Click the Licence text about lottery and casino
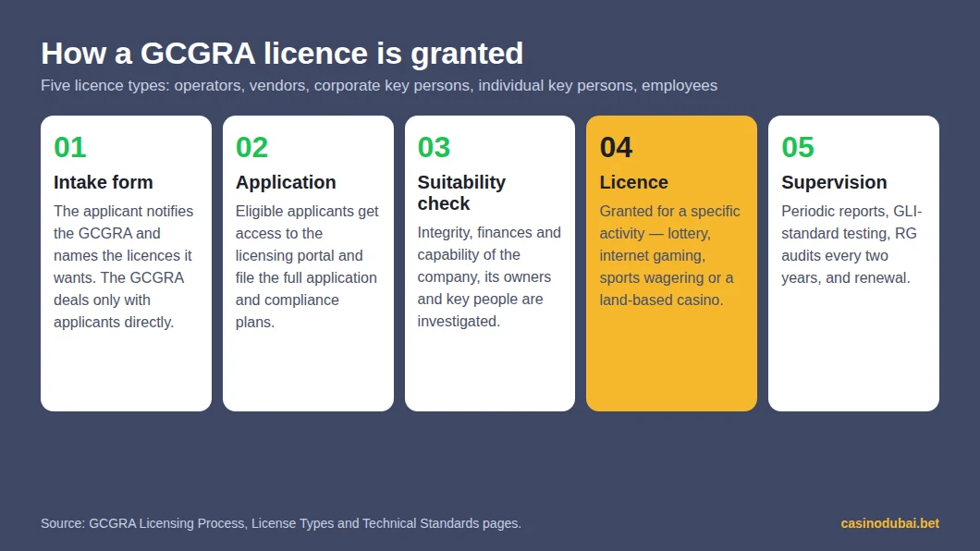 click(669, 255)
